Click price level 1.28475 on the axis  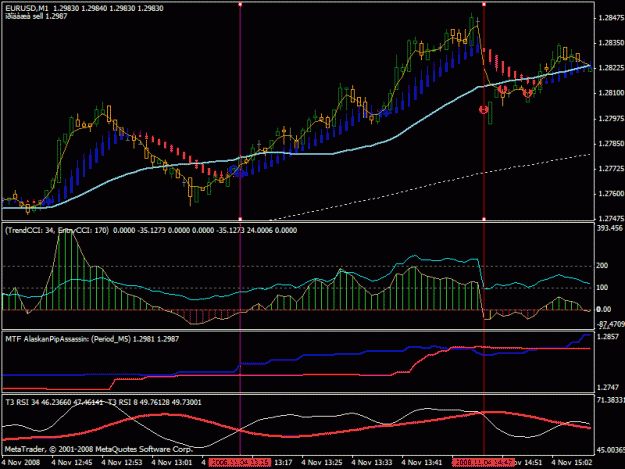click(610, 18)
